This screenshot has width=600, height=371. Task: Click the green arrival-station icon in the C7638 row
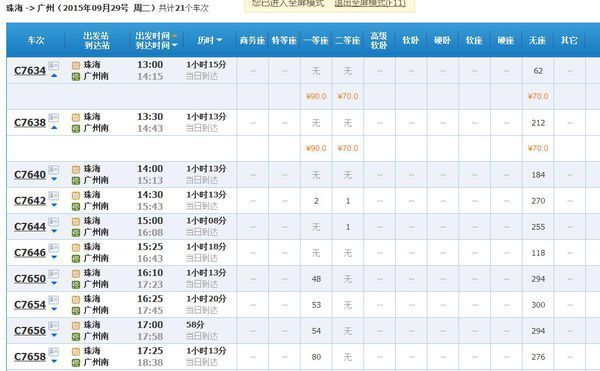tap(76, 129)
